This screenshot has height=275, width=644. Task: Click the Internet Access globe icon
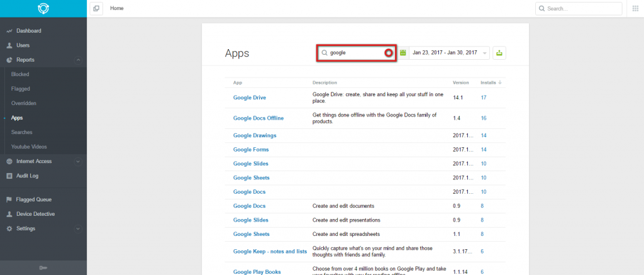[9, 161]
